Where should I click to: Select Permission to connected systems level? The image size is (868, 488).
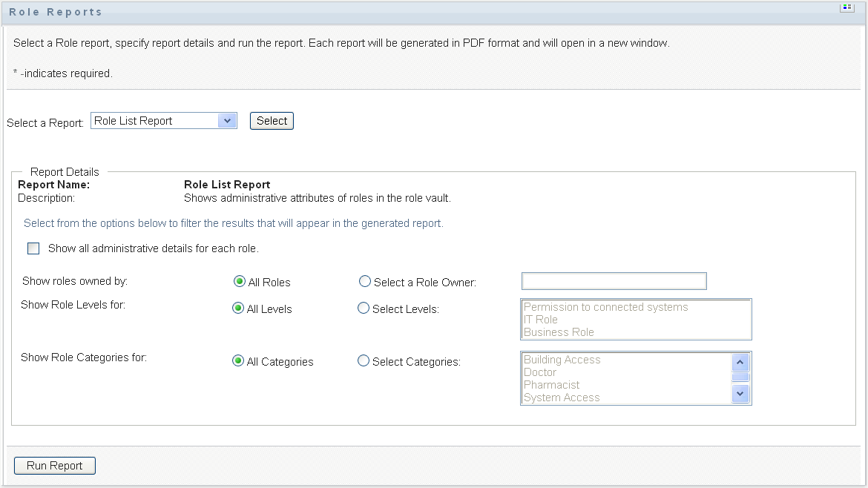605,307
